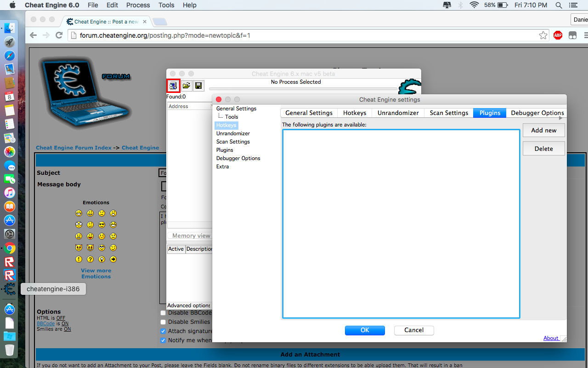Click the Delete plugin button
Image resolution: width=588 pixels, height=368 pixels.
544,149
